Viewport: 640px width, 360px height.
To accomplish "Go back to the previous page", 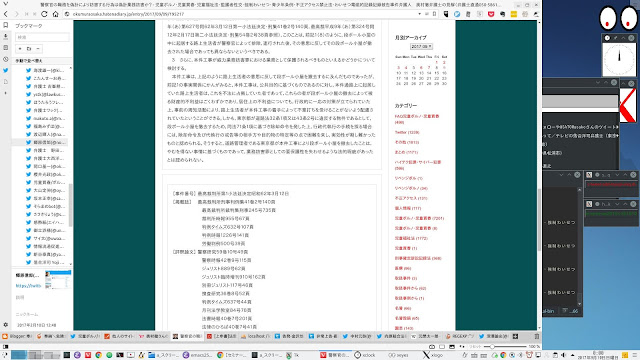I will [x=6, y=14].
